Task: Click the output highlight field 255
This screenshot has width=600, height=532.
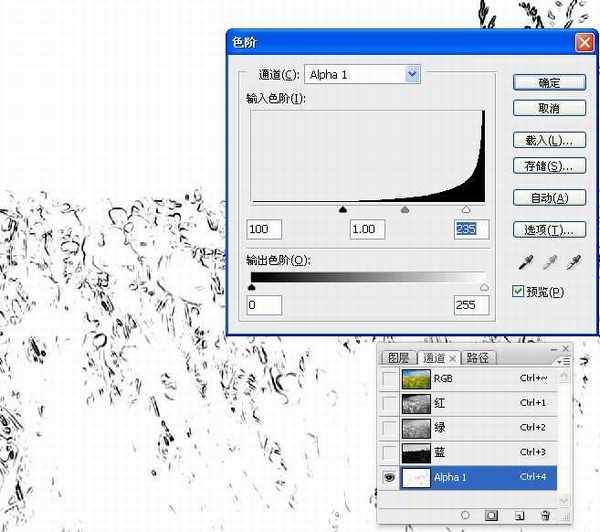Action: [471, 305]
